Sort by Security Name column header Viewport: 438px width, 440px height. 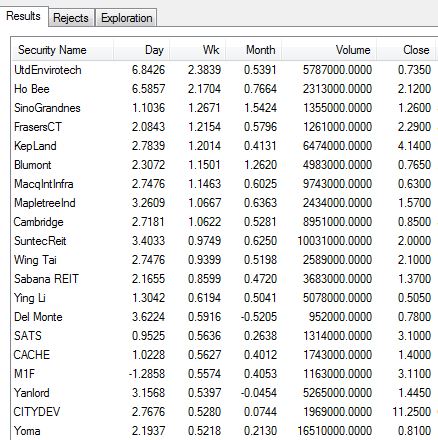(x=63, y=50)
